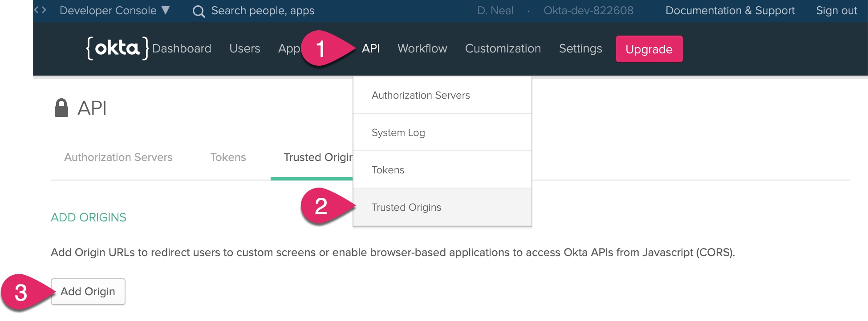The width and height of the screenshot is (868, 321).
Task: Click the lock icon beside API heading
Action: coord(61,108)
